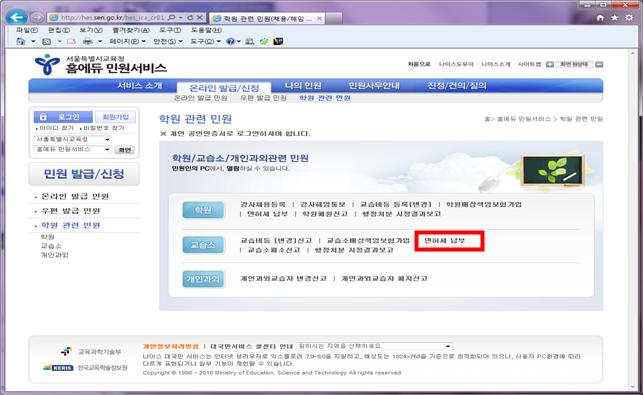Click the blue help question mark icon
This screenshot has height=395, width=643.
(x=231, y=41)
